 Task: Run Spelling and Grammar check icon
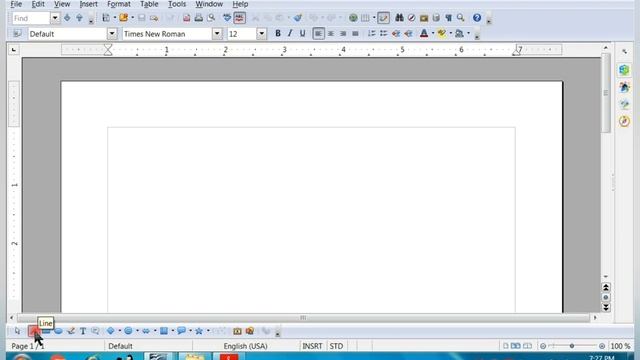227,18
